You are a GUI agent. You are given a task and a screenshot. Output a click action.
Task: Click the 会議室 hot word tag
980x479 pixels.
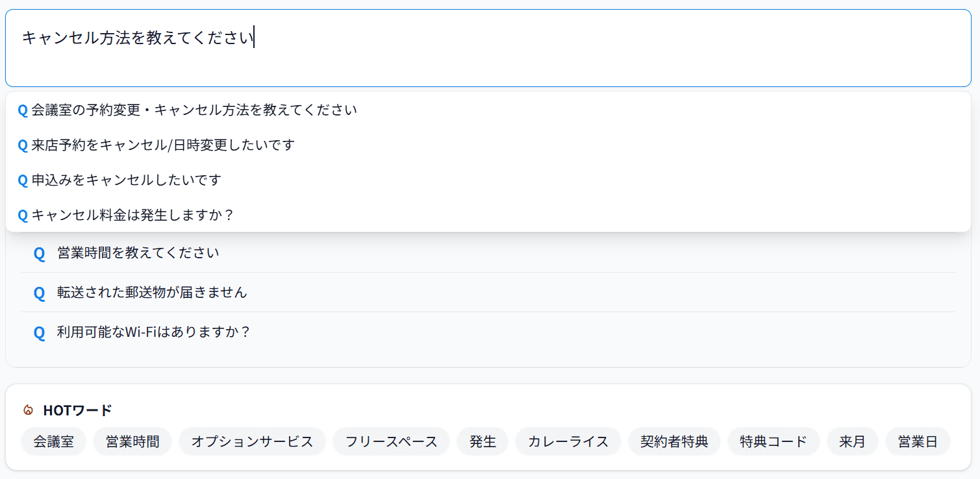[54, 442]
